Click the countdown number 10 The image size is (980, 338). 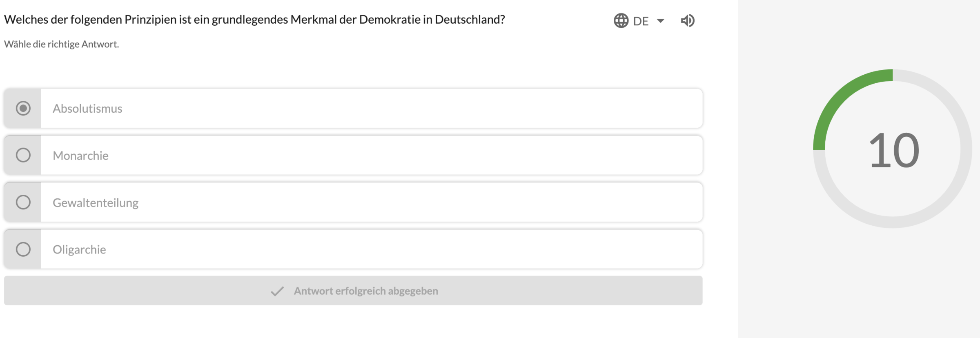coord(894,150)
